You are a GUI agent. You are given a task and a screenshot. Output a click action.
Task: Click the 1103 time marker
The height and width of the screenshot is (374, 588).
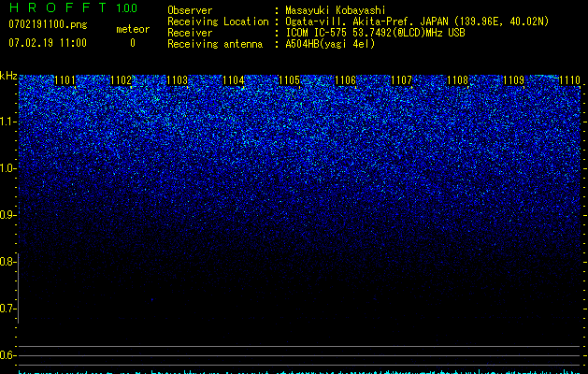[177, 80]
